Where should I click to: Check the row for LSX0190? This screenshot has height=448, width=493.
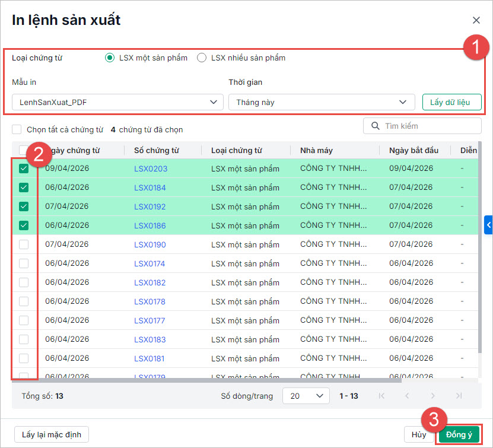pos(24,244)
